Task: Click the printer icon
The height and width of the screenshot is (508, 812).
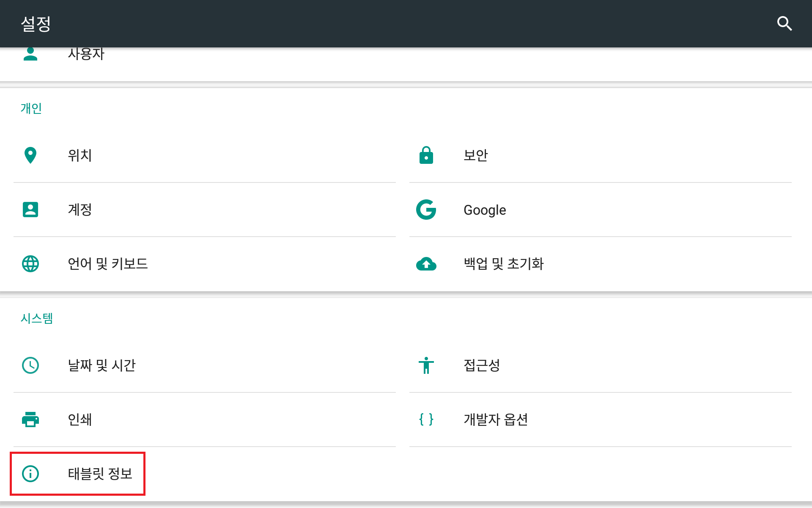Action: click(x=30, y=420)
